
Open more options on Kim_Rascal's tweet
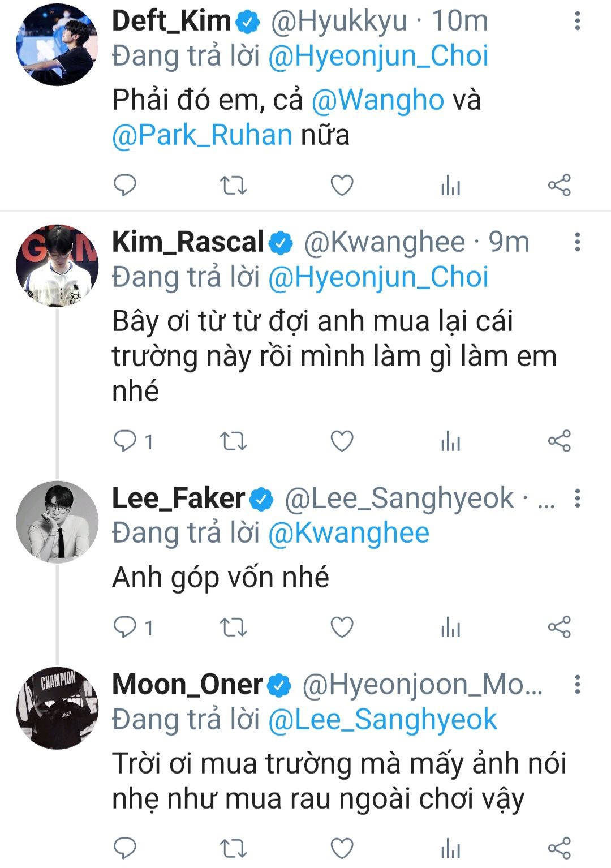coord(577,242)
